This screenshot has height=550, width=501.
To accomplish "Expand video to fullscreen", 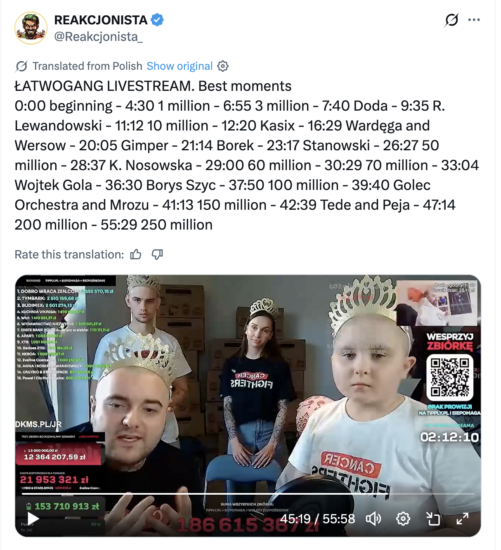I will (462, 518).
